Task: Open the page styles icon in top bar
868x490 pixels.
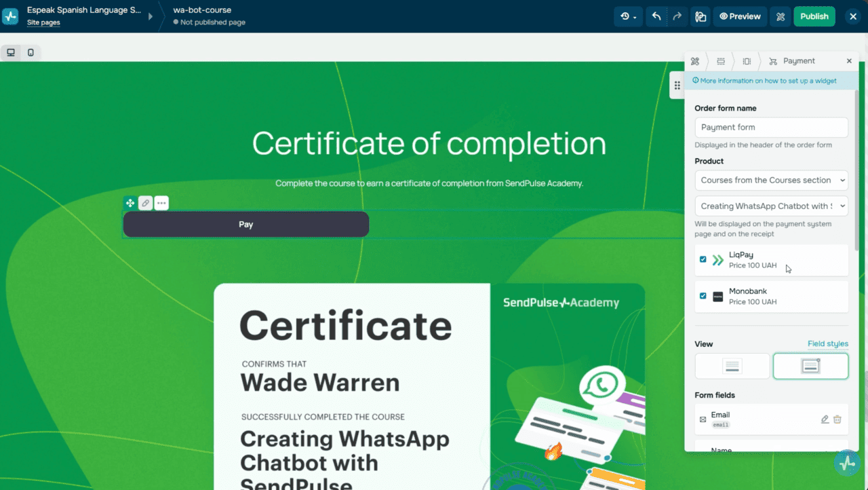Action: click(x=701, y=16)
